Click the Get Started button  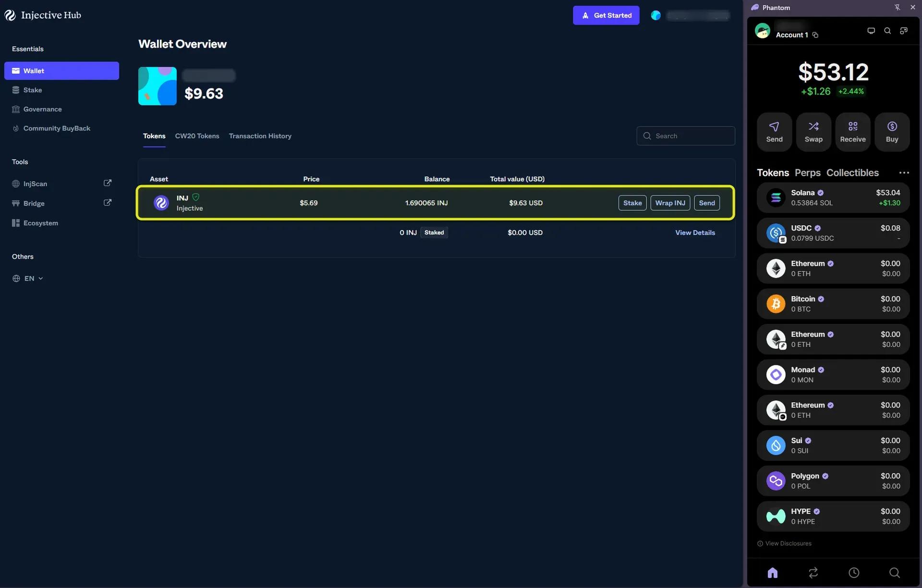point(606,15)
